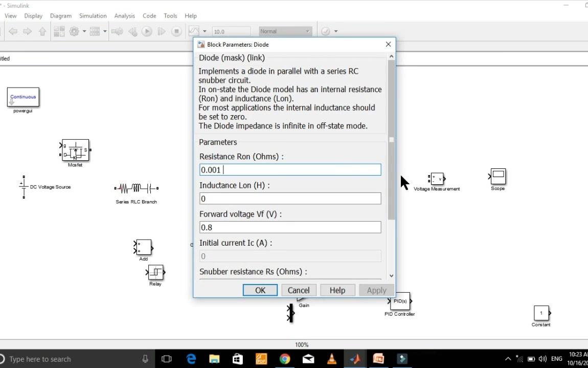Click the Step Forward button
588x368 pixels.
[161, 32]
